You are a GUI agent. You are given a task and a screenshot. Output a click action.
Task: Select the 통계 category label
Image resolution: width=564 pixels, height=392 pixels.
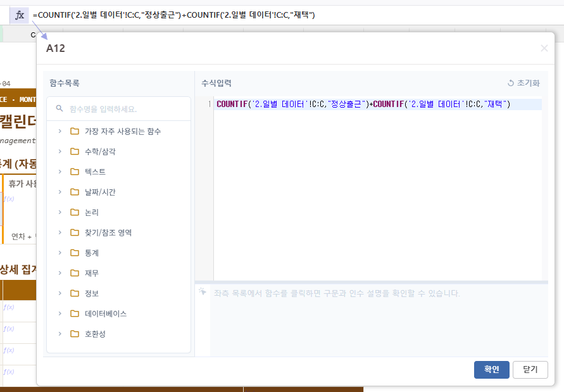click(x=91, y=253)
